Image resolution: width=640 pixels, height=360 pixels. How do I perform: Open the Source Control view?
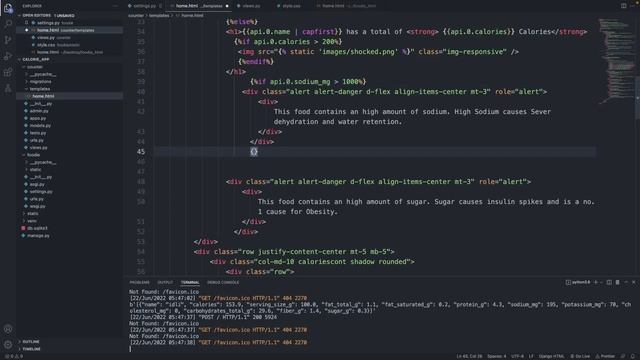coord(8,40)
